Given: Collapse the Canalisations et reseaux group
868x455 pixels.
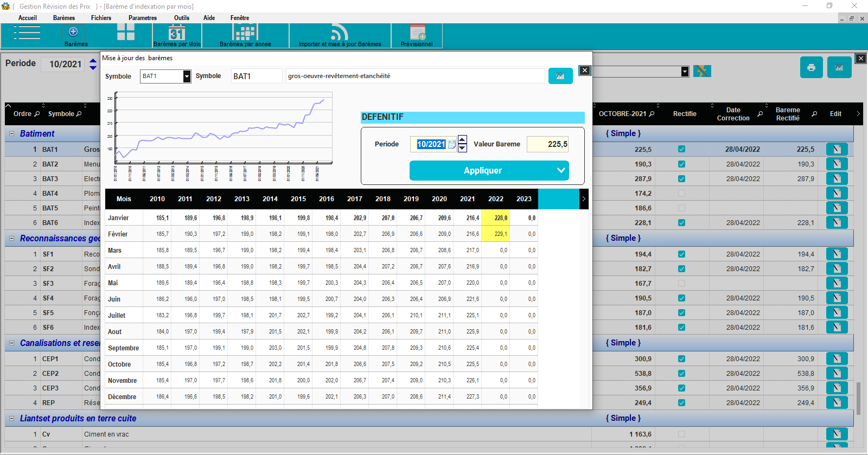Looking at the screenshot, I should point(11,343).
